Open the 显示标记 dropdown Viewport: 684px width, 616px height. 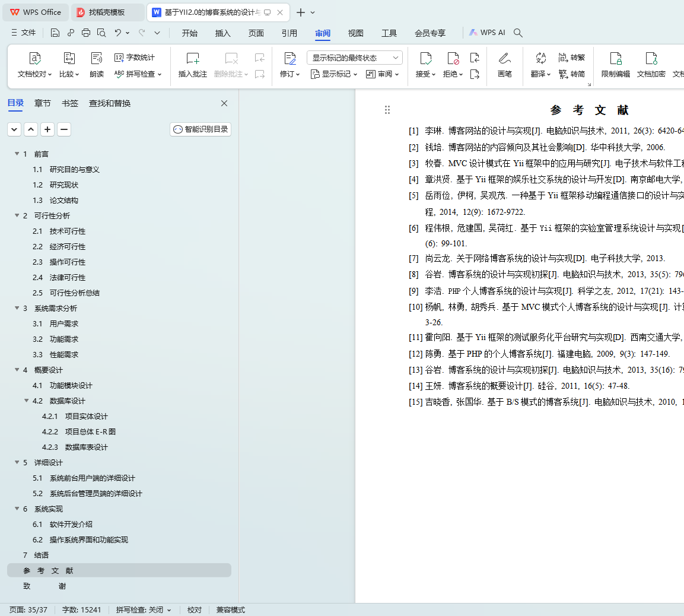[334, 74]
